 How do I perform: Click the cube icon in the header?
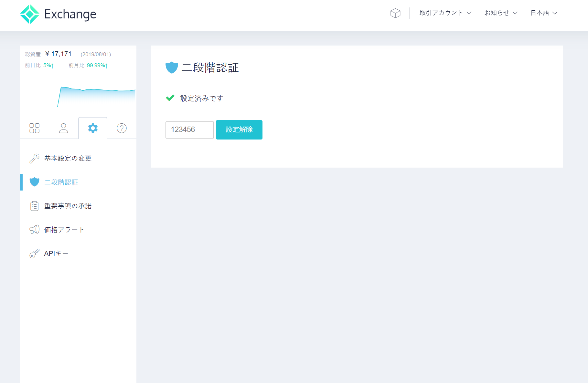(x=395, y=13)
